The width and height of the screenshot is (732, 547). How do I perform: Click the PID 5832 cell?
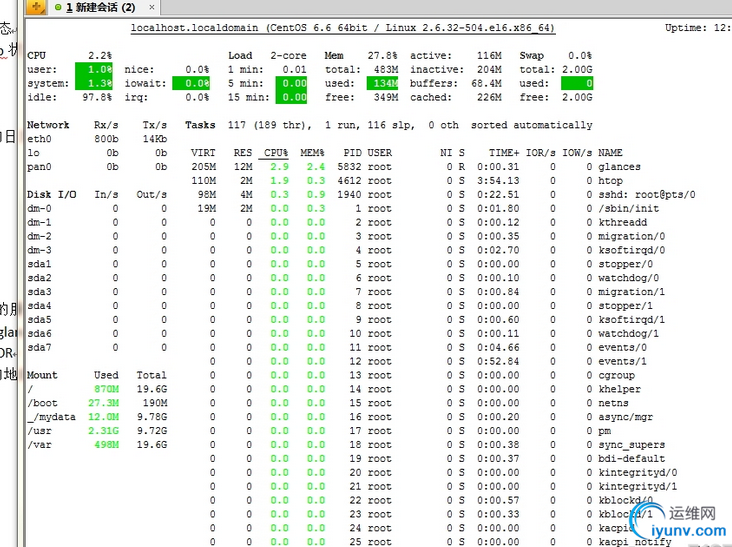(349, 167)
